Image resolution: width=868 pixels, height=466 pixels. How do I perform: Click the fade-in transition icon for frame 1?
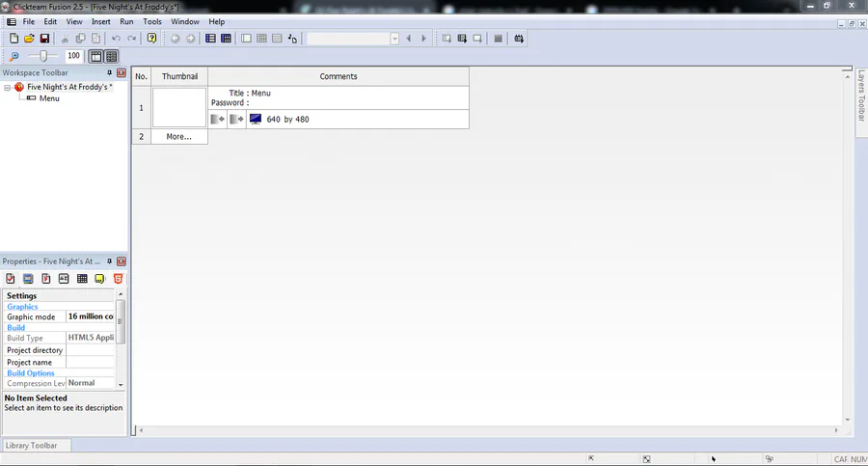pos(218,119)
